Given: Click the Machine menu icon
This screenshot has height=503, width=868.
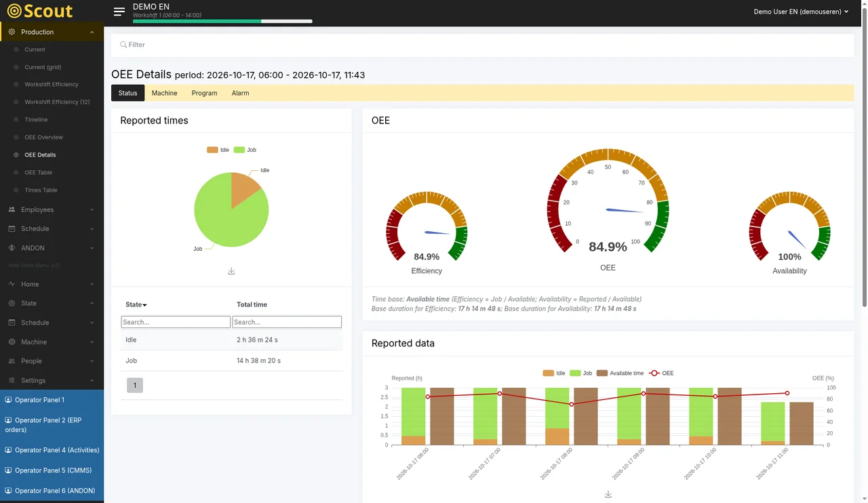Looking at the screenshot, I should pyautogui.click(x=12, y=342).
